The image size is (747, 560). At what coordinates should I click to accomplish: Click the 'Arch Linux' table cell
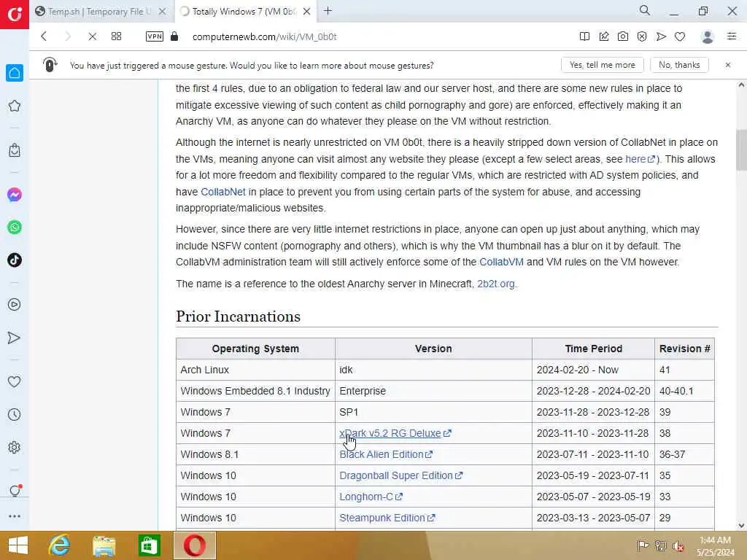click(x=255, y=370)
